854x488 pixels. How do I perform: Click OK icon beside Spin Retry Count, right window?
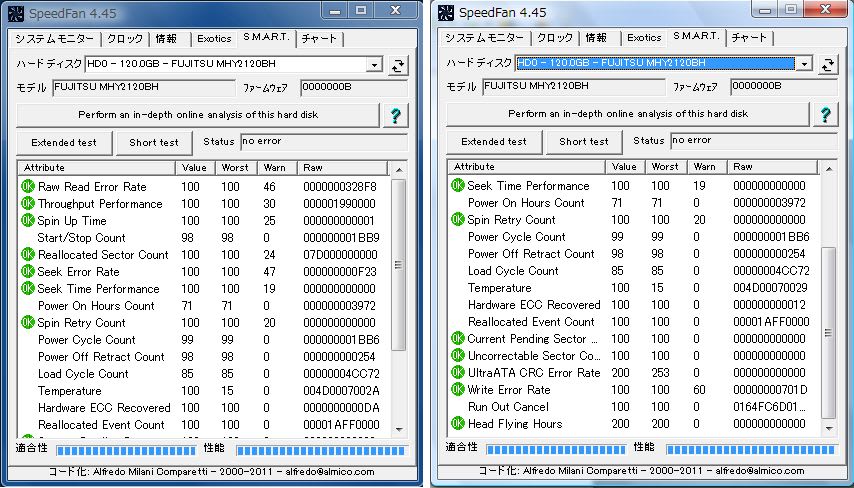[458, 219]
